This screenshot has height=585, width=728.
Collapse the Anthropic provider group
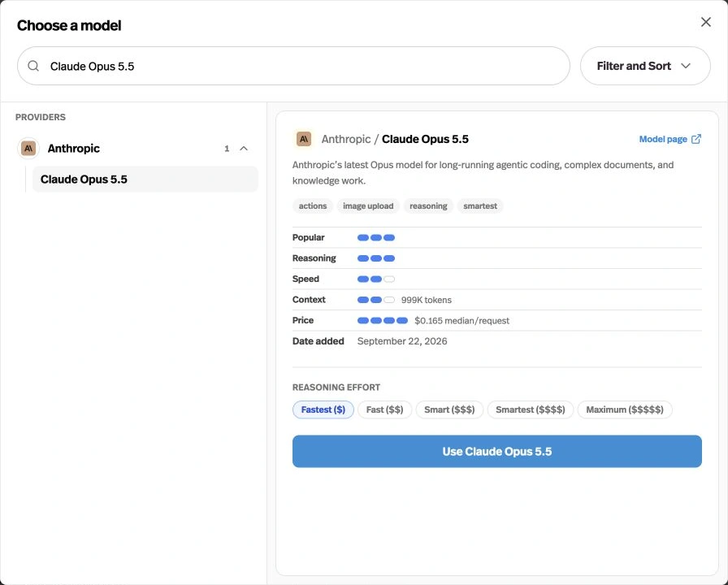pos(244,148)
